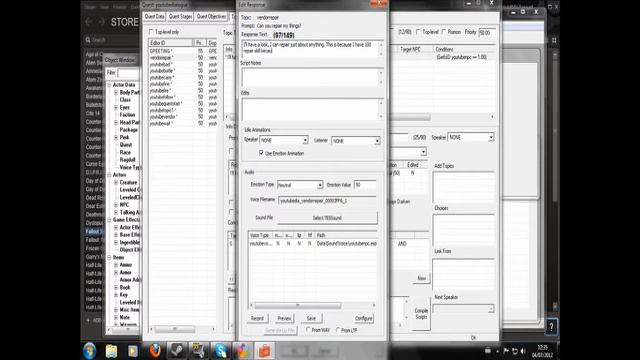
Task: Expand NPC tree node
Action: coord(116,205)
